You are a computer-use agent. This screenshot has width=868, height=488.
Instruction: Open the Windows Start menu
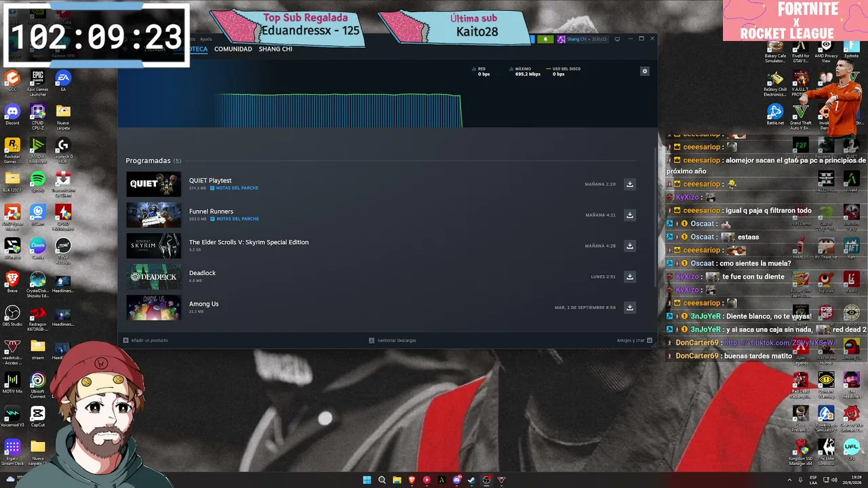(367, 480)
